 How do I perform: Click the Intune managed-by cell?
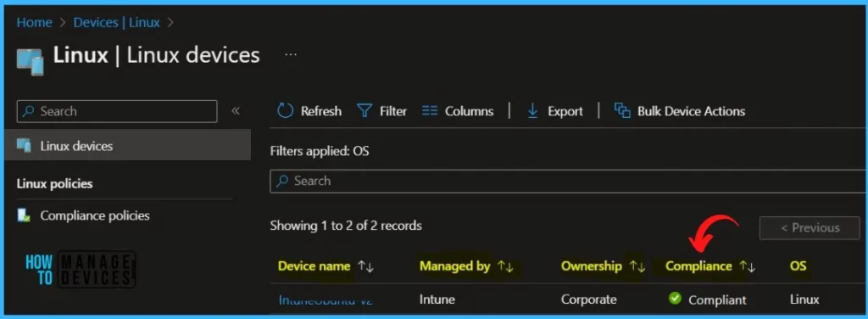click(x=437, y=299)
